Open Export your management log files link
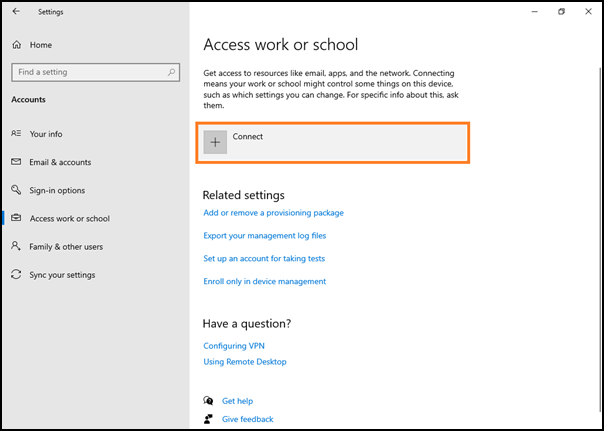Screen dimensions: 604x431 click(x=265, y=235)
